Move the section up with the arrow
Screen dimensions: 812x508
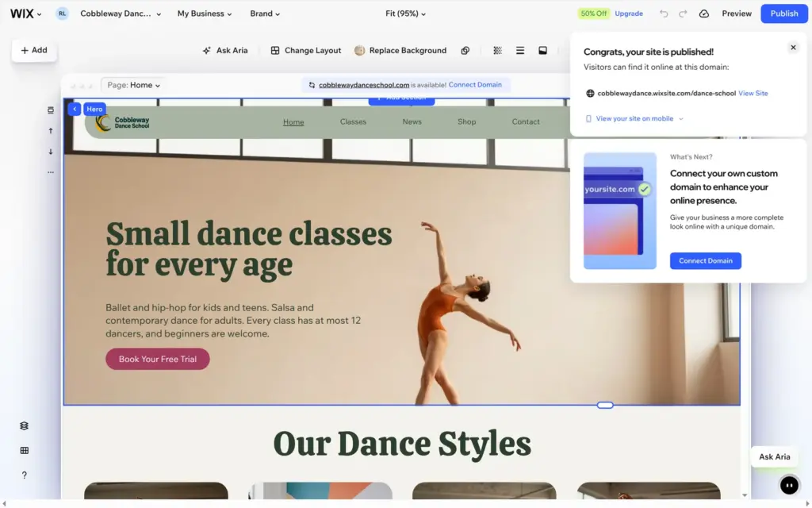(51, 131)
